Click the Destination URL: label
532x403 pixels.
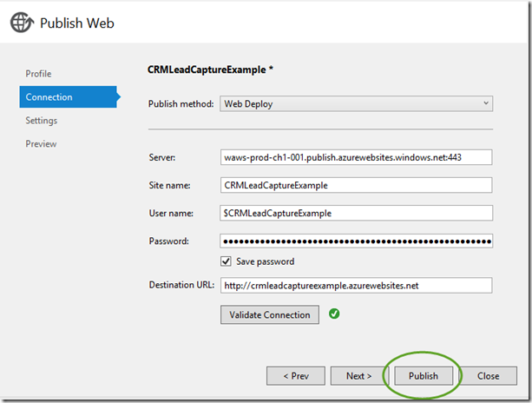click(x=181, y=285)
